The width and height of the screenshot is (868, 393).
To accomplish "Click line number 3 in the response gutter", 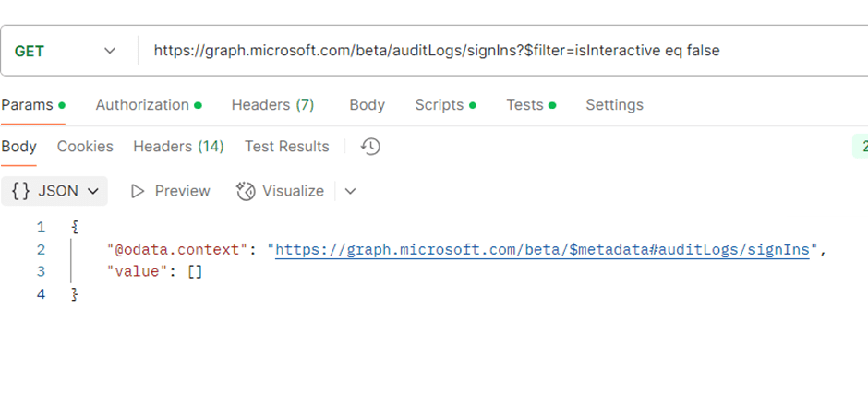I will click(x=41, y=272).
